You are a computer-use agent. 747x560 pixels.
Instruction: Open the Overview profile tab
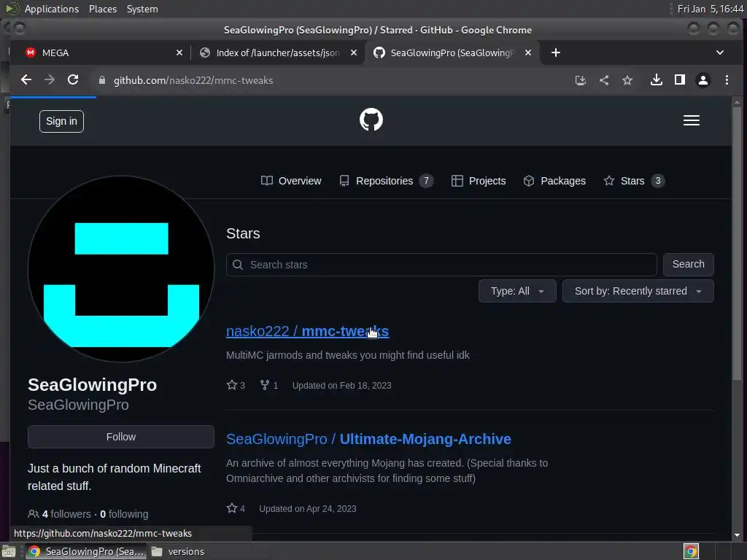coord(291,181)
